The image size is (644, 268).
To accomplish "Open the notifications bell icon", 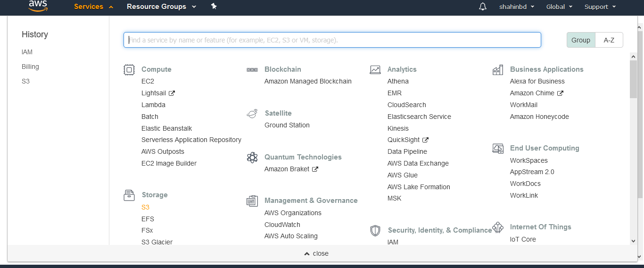I will pos(482,7).
